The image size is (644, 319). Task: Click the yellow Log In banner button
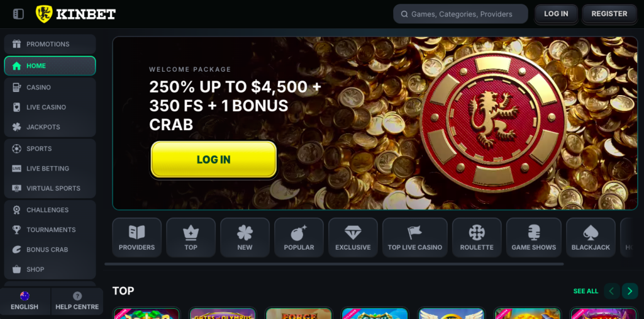pyautogui.click(x=214, y=160)
